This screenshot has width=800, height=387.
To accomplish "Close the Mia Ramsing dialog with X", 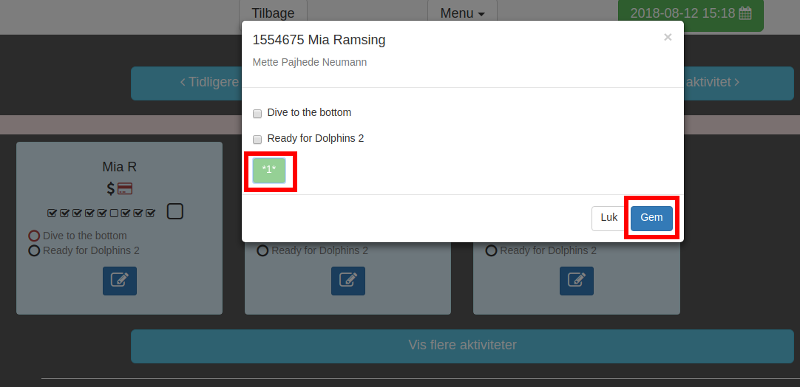I will click(667, 37).
